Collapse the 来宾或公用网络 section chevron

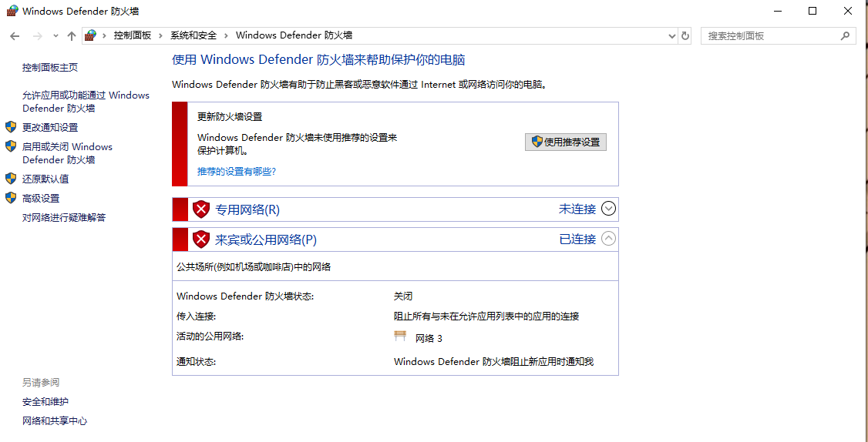[x=608, y=239]
